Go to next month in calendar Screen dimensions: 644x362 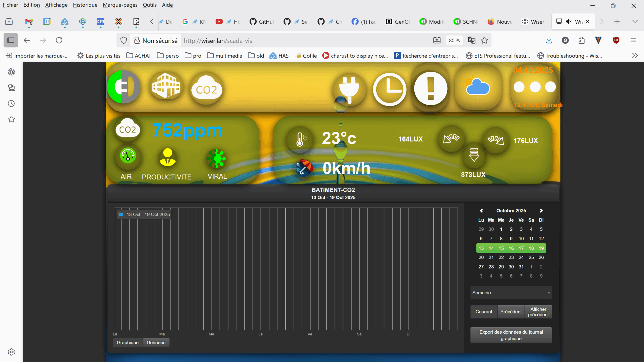tap(541, 211)
